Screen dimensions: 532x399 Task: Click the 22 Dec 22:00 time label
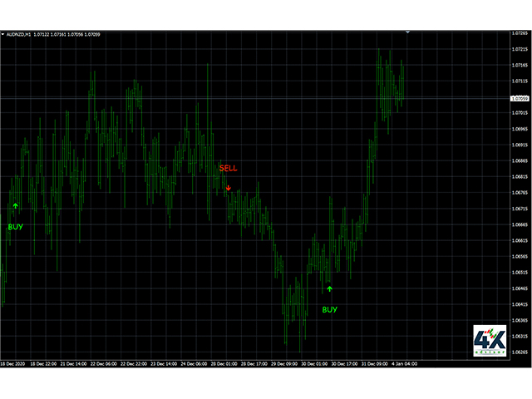tap(134, 364)
